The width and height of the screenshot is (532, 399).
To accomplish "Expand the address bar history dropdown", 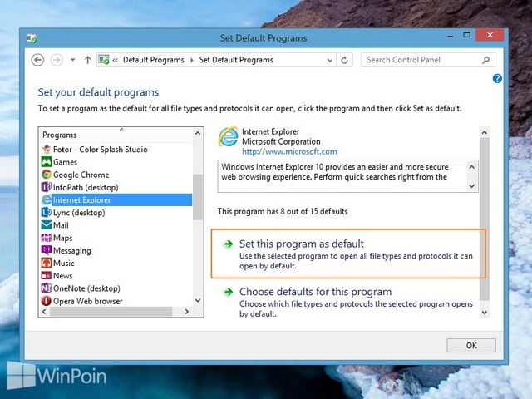I will click(x=330, y=60).
